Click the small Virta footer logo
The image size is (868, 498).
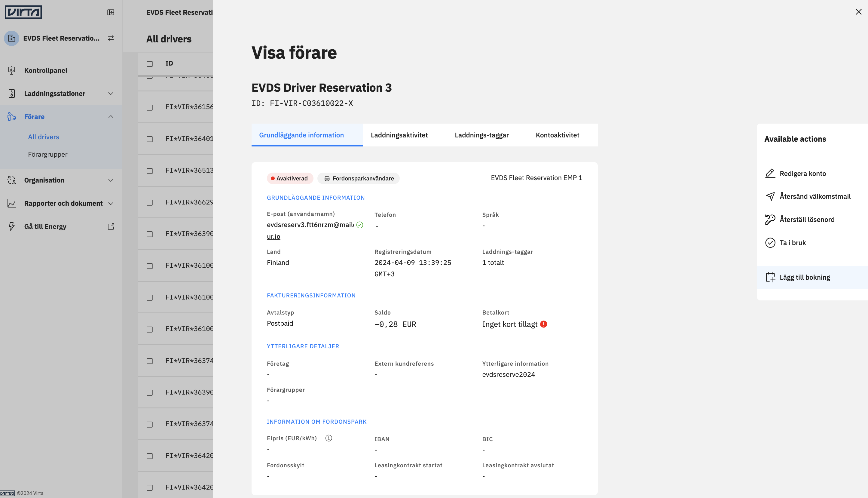8,493
